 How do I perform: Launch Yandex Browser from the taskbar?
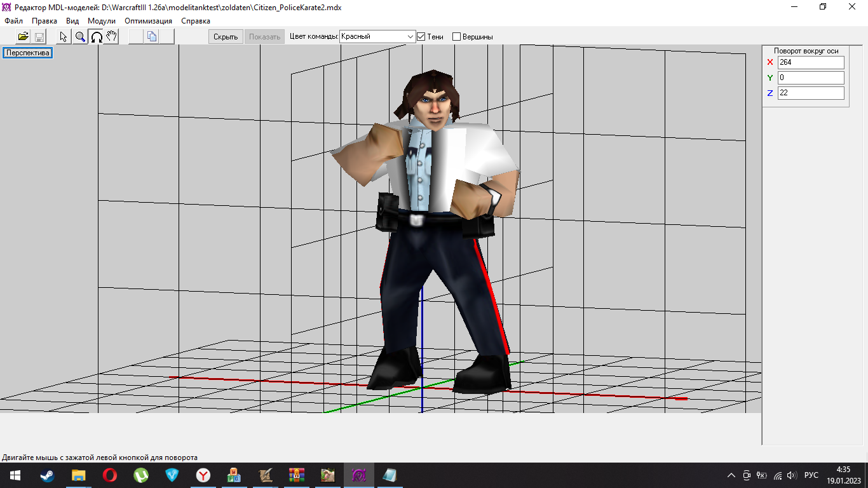(203, 475)
